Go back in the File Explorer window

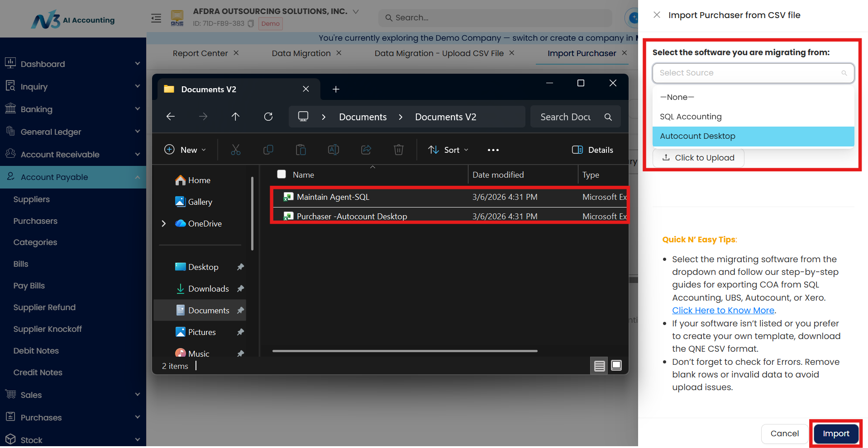click(171, 117)
